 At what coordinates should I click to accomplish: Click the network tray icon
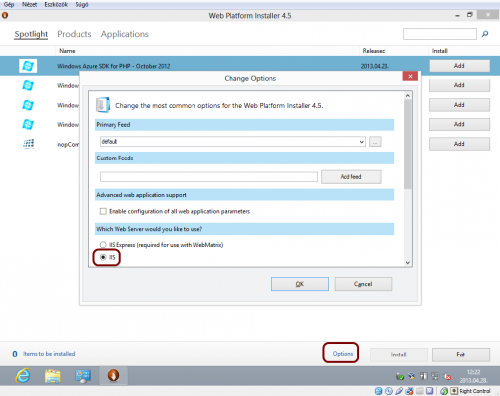click(x=435, y=376)
